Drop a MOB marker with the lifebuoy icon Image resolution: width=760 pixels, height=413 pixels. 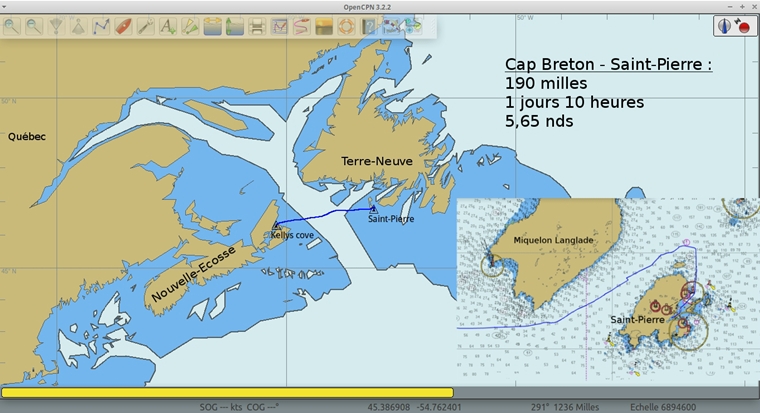pyautogui.click(x=346, y=26)
